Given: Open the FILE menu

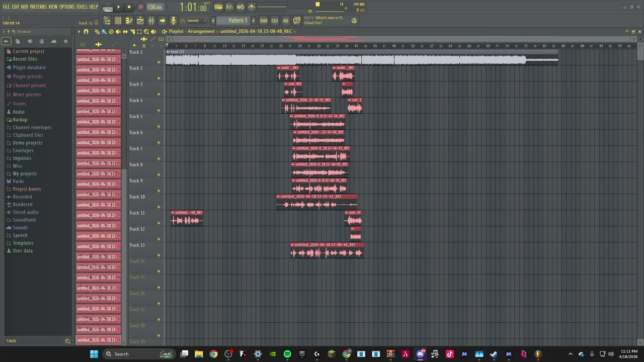Looking at the screenshot, I should coord(6,7).
